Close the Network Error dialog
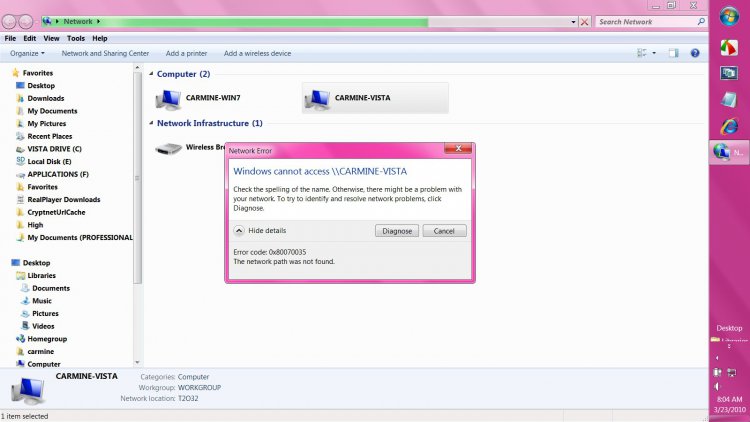Screen dimensions: 750x422 point(458,149)
